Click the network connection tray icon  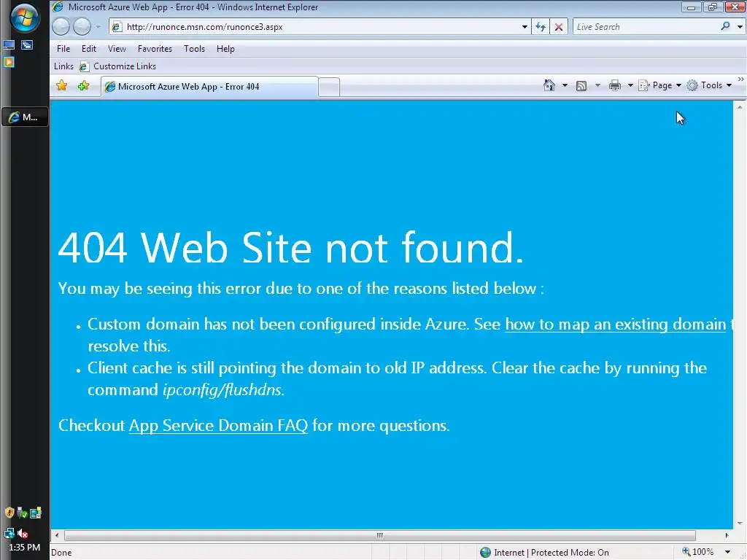pyautogui.click(x=9, y=533)
